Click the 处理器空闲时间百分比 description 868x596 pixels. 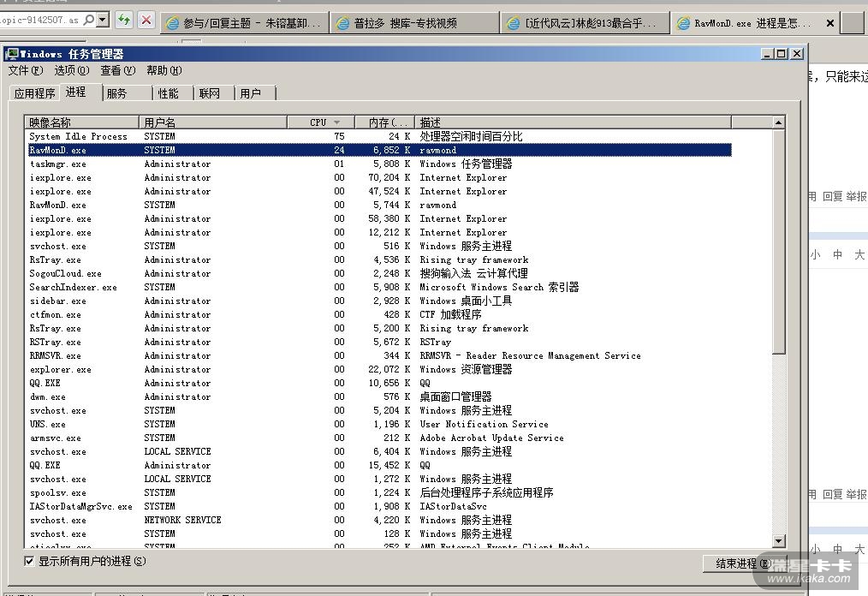coord(471,136)
